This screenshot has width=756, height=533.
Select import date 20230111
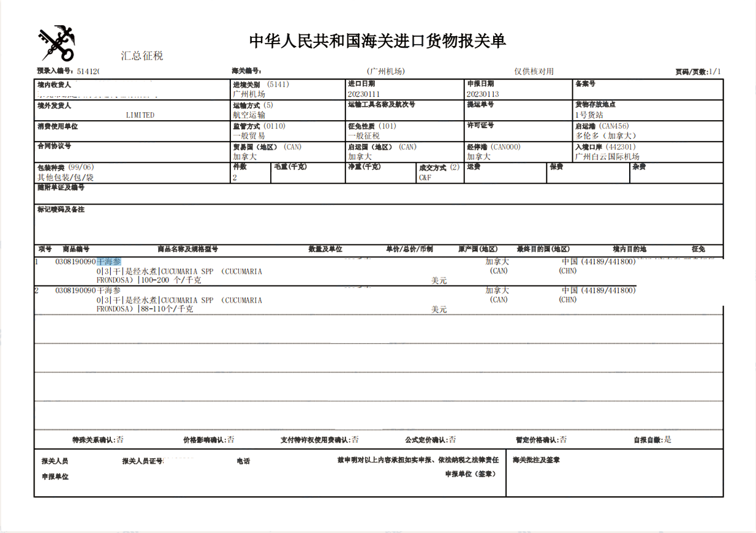[363, 94]
